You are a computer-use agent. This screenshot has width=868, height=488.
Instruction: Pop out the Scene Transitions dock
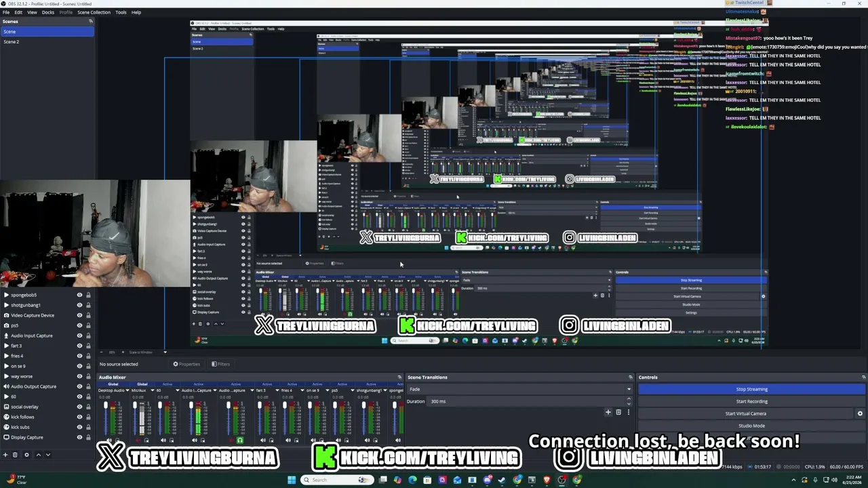click(630, 377)
